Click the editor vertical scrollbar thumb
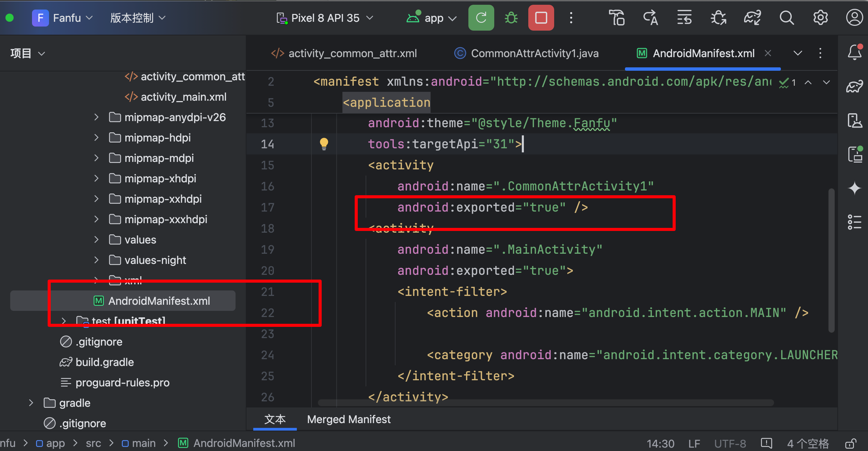 click(831, 260)
